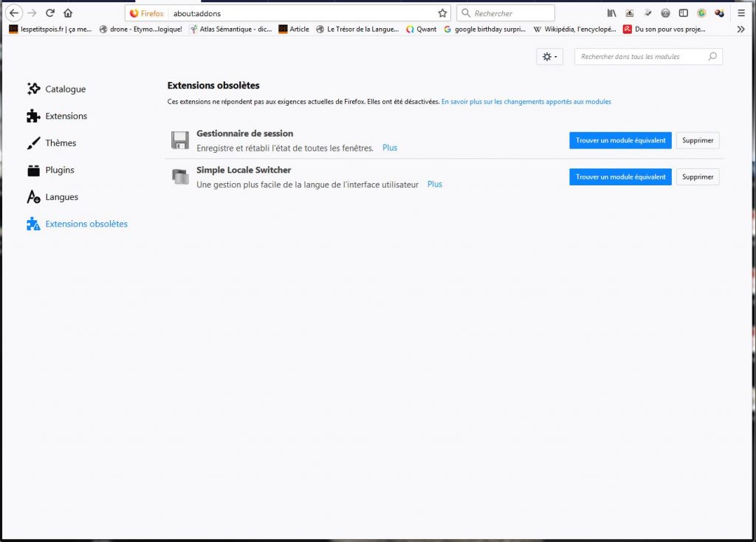Image resolution: width=756 pixels, height=542 pixels.
Task: Open the Library bookshelf icon
Action: coord(611,13)
